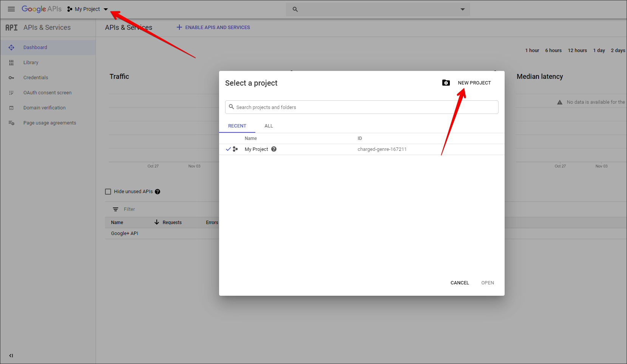Click the Domain verification checkbox icon
The height and width of the screenshot is (364, 627).
click(x=11, y=108)
